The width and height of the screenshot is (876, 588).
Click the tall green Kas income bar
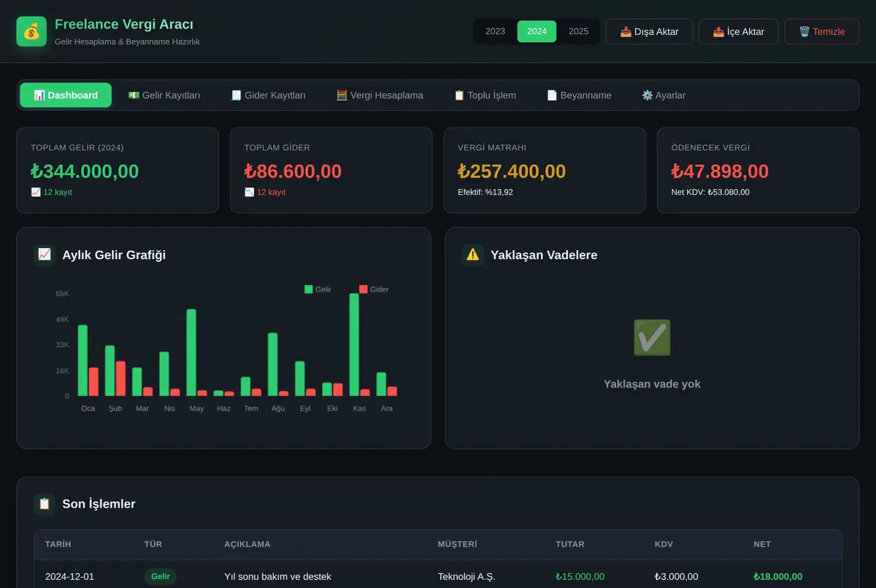(354, 344)
